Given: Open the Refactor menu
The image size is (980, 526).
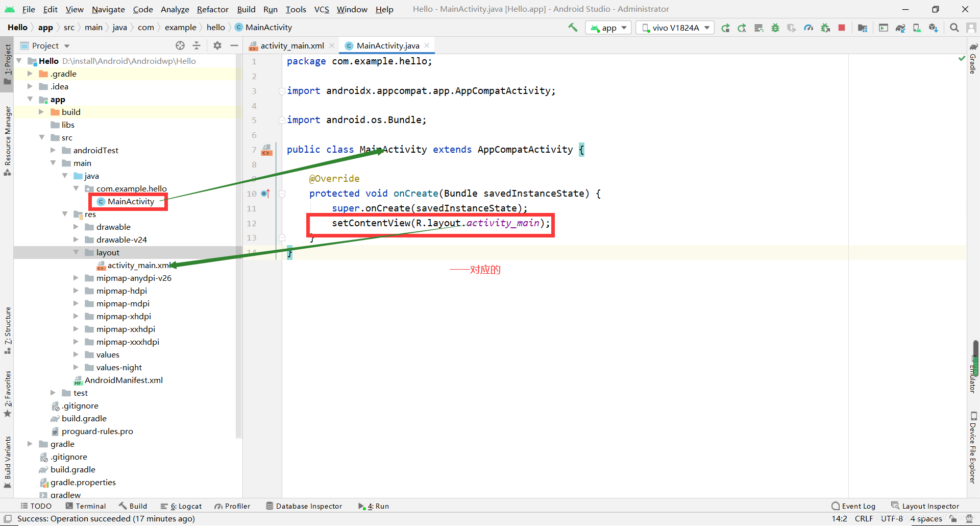Looking at the screenshot, I should pyautogui.click(x=213, y=9).
